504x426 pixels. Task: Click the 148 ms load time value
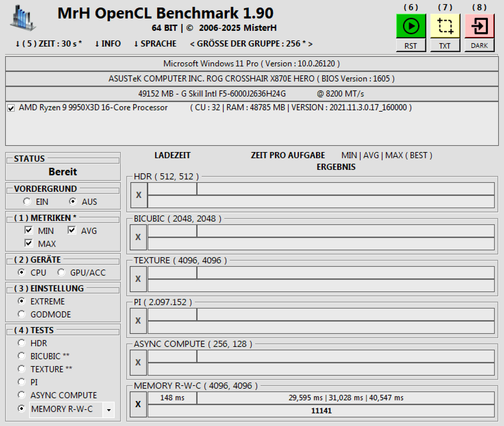click(172, 398)
